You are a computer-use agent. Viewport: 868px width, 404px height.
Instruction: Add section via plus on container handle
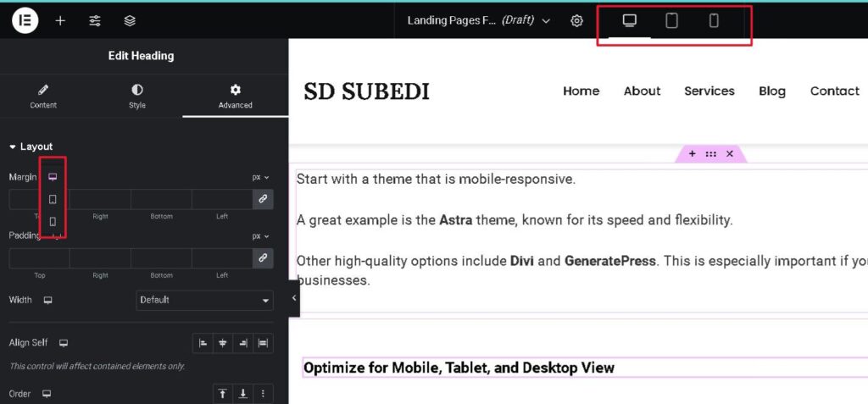tap(692, 154)
